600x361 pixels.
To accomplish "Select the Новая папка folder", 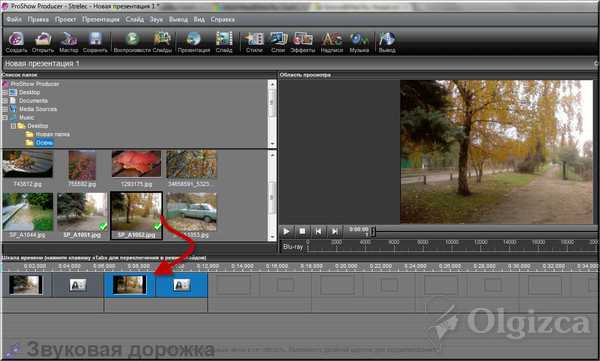I will (x=52, y=134).
